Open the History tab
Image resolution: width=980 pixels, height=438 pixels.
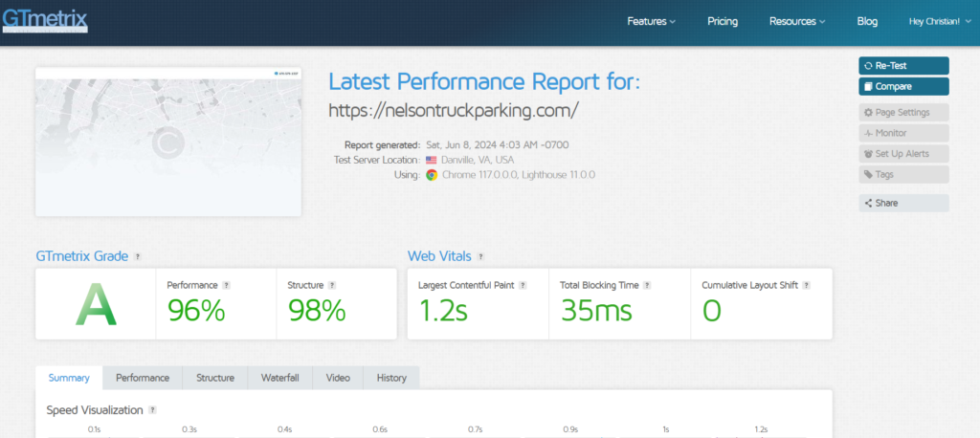[391, 378]
